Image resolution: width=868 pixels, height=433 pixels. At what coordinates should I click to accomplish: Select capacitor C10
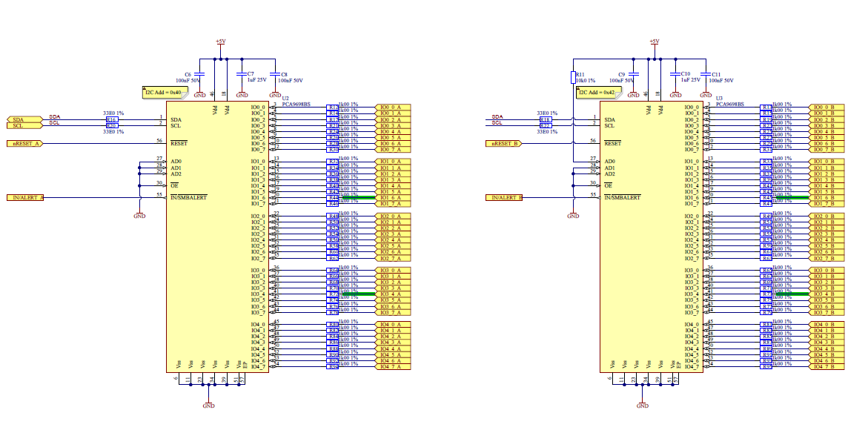(x=675, y=73)
